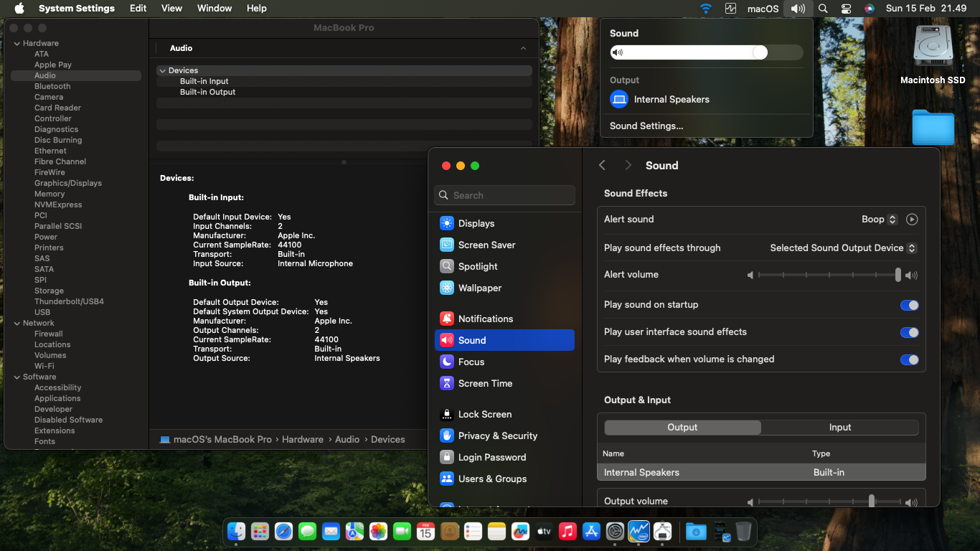Select the Internal Speakers output row

(x=761, y=472)
